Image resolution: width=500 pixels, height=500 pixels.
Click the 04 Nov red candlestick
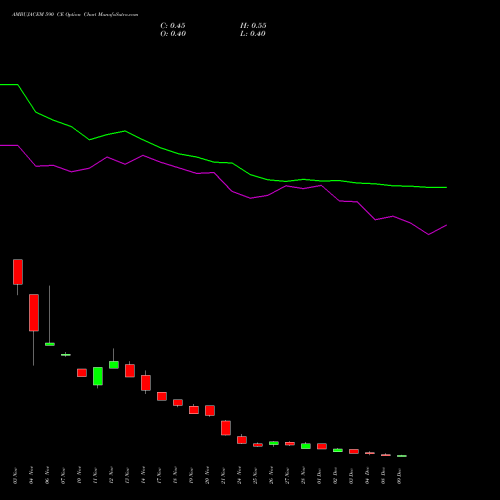34,313
